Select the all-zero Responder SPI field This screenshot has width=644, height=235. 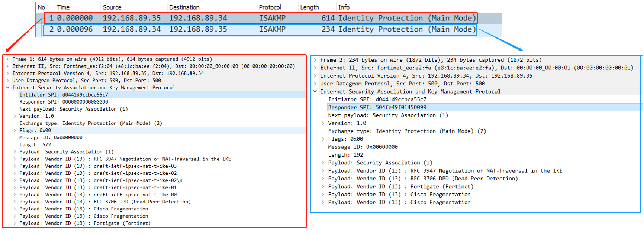64,102
